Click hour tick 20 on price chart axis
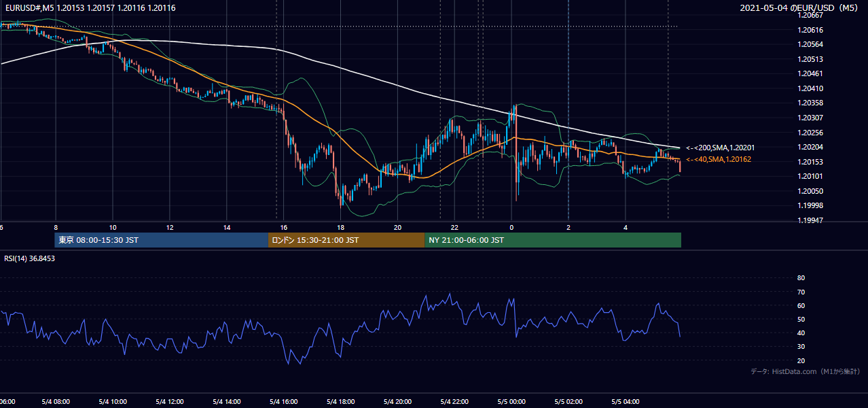Viewport: 868px width, 408px height. coord(398,227)
